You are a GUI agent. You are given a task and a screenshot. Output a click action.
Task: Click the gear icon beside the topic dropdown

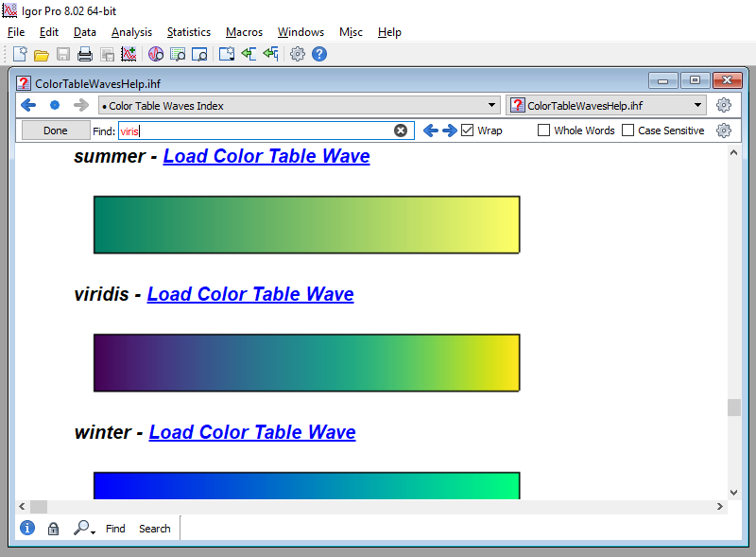[x=724, y=105]
